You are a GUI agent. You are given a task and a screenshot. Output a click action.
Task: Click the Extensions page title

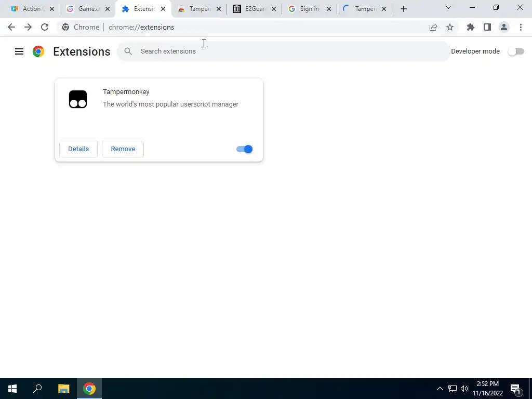tap(82, 51)
